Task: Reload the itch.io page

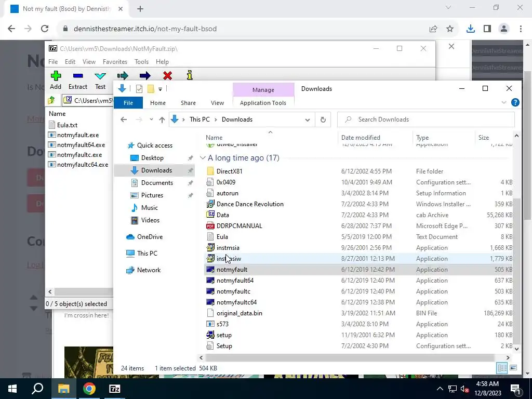Action: tap(45, 29)
